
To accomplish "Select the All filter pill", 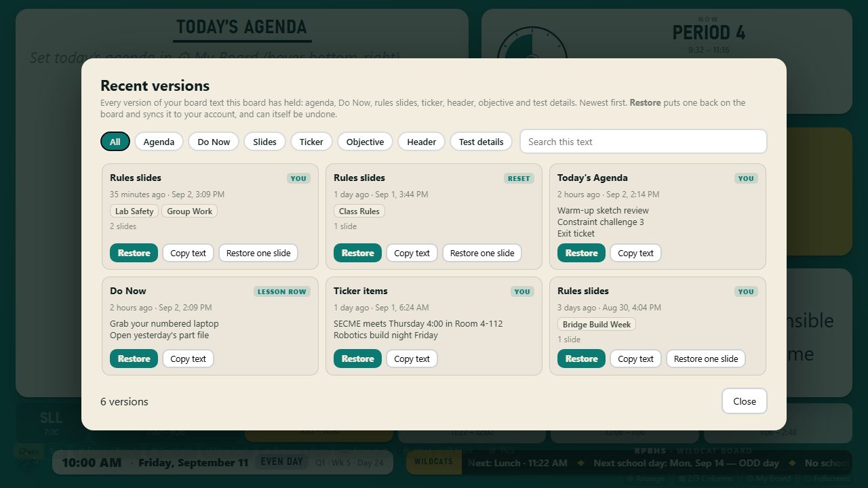I will click(x=115, y=142).
